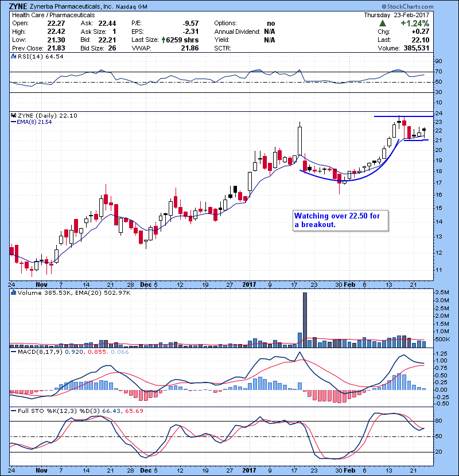Click the stochastic %D value 65.69

134,411
